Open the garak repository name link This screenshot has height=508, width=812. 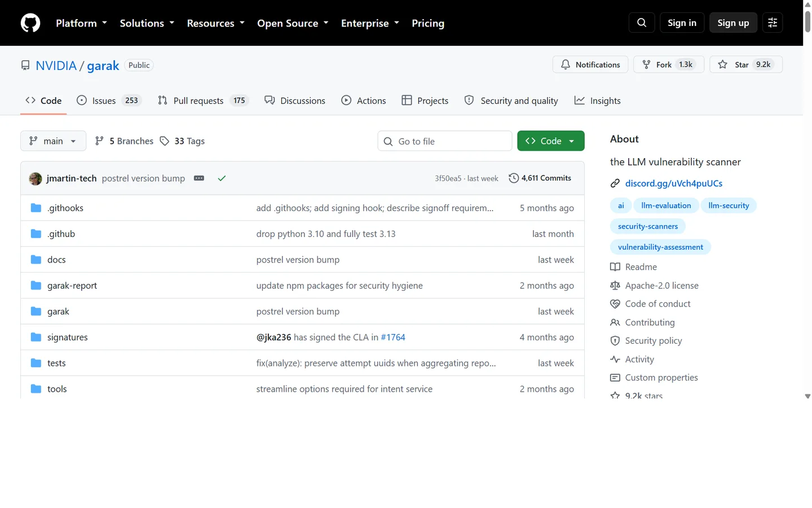point(103,65)
